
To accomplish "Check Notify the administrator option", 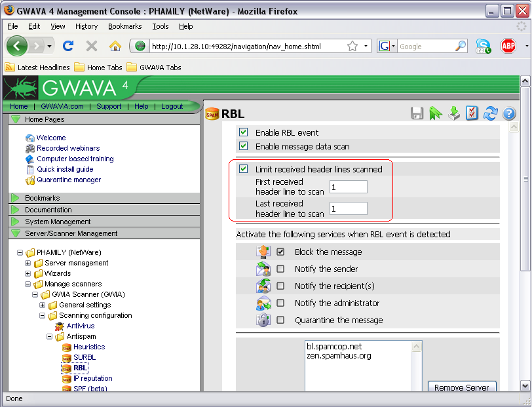I will click(x=280, y=303).
